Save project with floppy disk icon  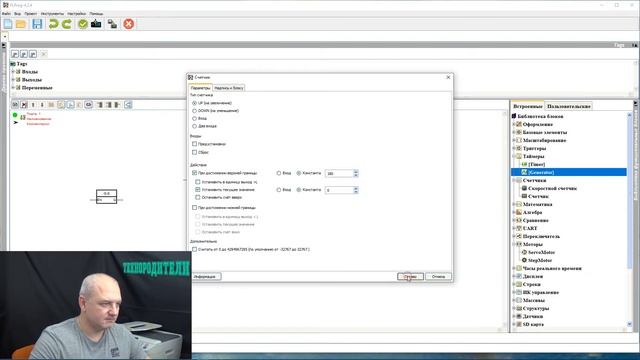[x=37, y=24]
